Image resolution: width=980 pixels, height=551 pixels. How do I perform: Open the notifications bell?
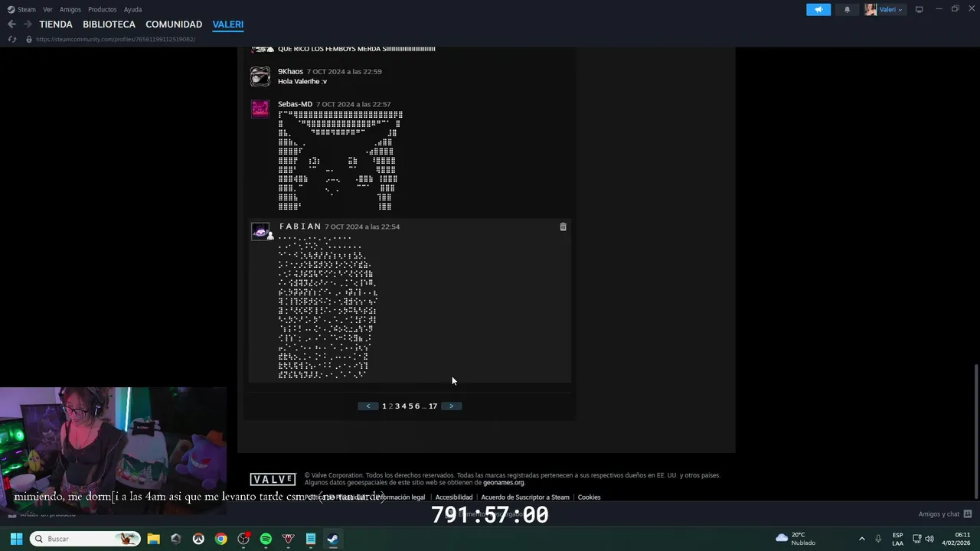(x=847, y=9)
